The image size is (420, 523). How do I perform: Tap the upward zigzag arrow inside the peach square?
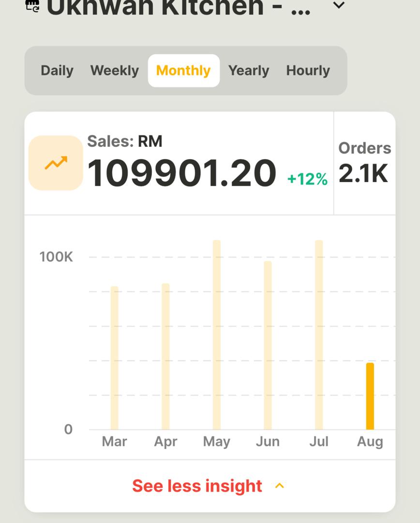tap(55, 163)
